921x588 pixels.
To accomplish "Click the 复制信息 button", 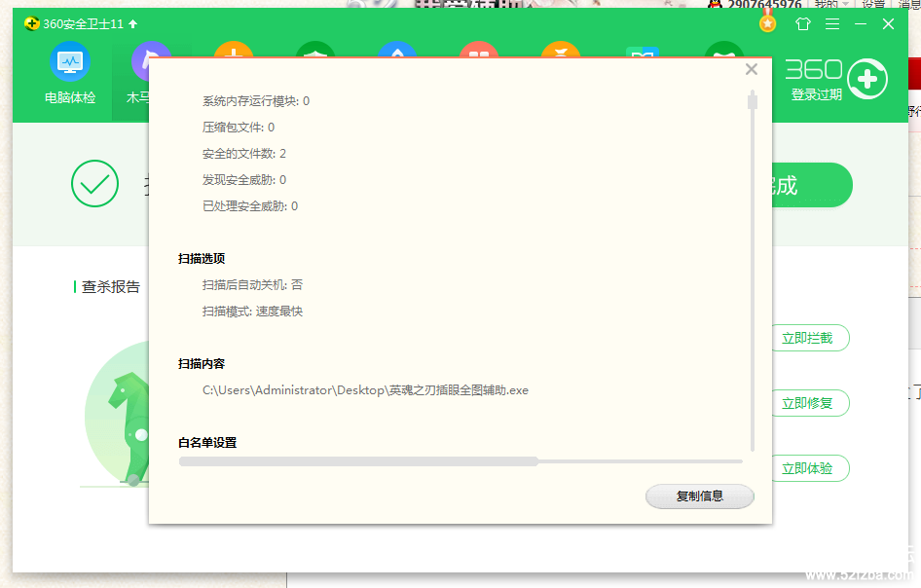I will 700,496.
